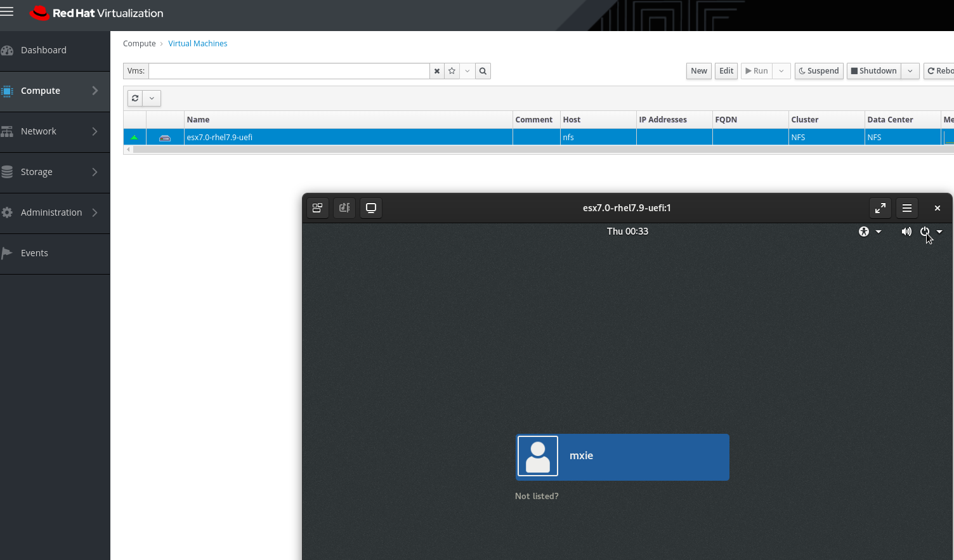The height and width of the screenshot is (560, 954).
Task: Click the guest clock Thu 00:33
Action: tap(627, 231)
